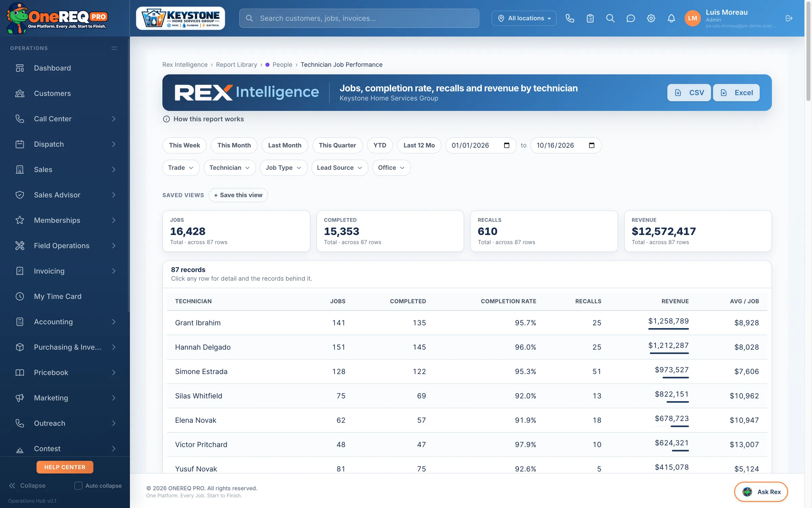Viewport: 812px width, 508px height.
Task: Open the Technician filter dropdown
Action: [230, 168]
